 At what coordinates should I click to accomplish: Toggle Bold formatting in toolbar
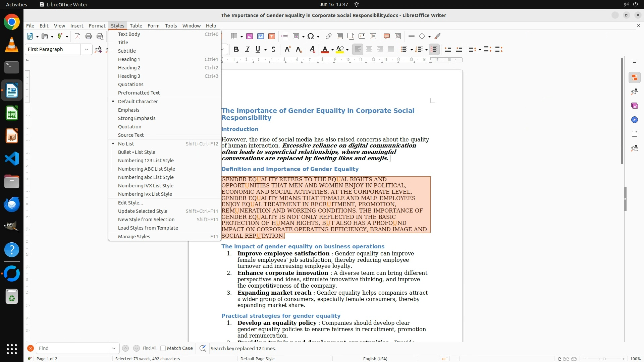click(x=236, y=49)
